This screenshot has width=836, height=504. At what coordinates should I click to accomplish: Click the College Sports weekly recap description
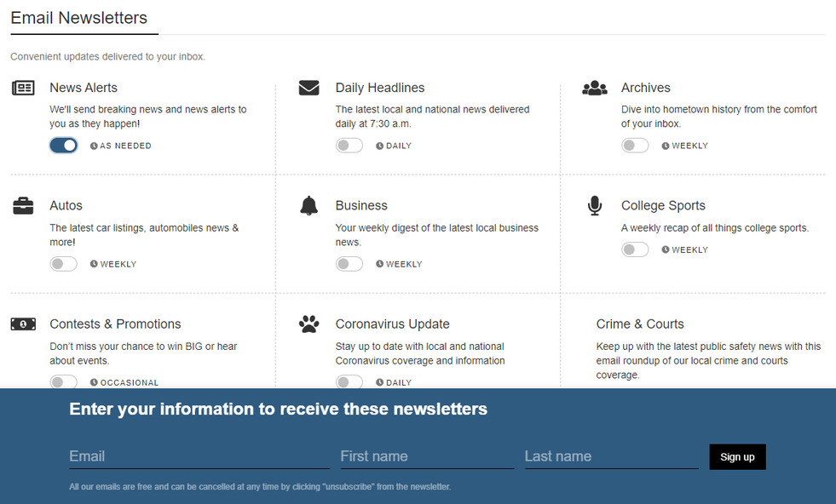click(715, 228)
